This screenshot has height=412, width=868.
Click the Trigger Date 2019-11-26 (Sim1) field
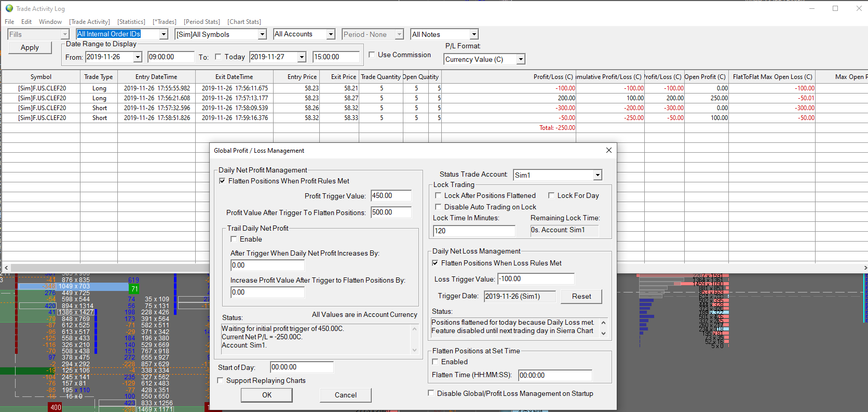[520, 296]
